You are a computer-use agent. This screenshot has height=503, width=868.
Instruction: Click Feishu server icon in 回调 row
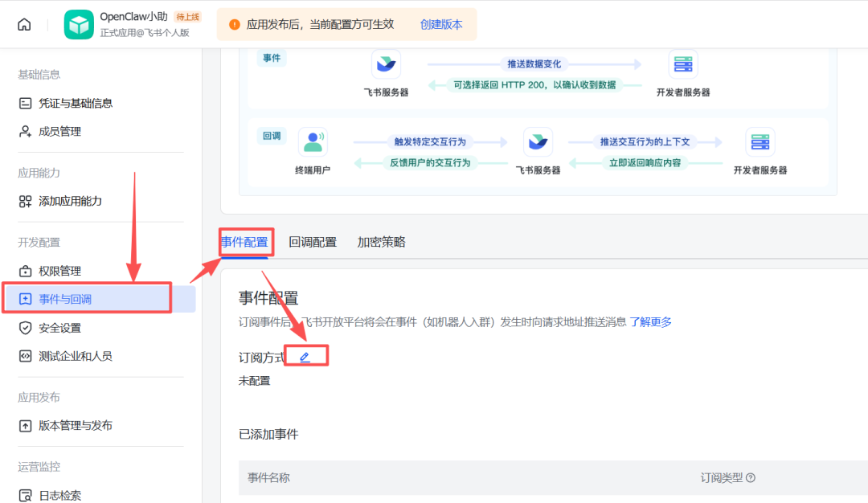tap(538, 141)
